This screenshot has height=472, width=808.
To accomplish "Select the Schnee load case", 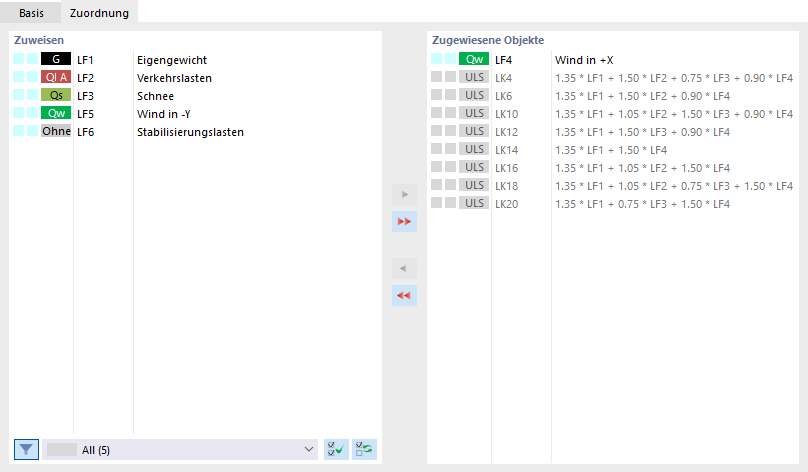I will point(155,96).
